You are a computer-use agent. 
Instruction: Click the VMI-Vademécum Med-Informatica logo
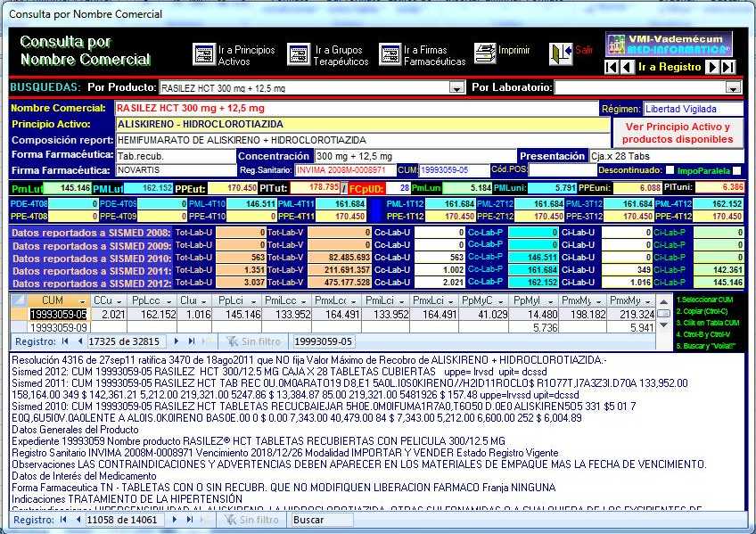pos(670,44)
